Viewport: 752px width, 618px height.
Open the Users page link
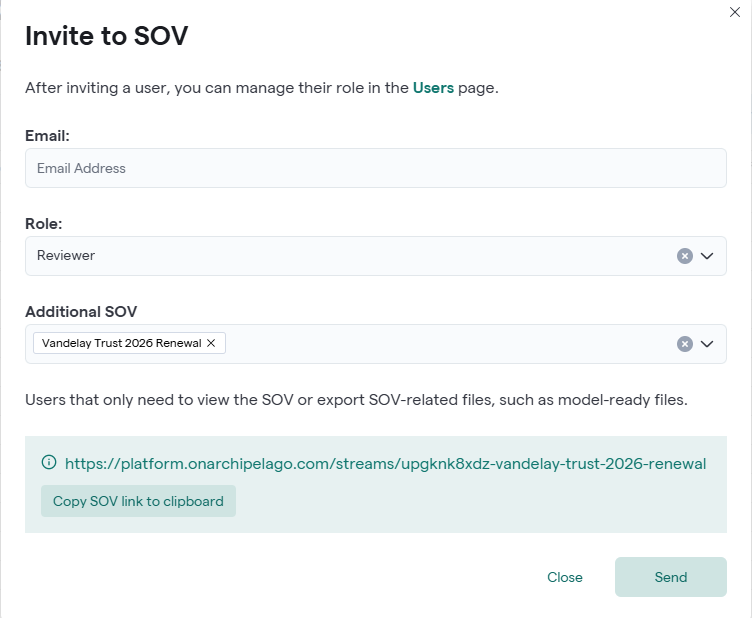433,88
